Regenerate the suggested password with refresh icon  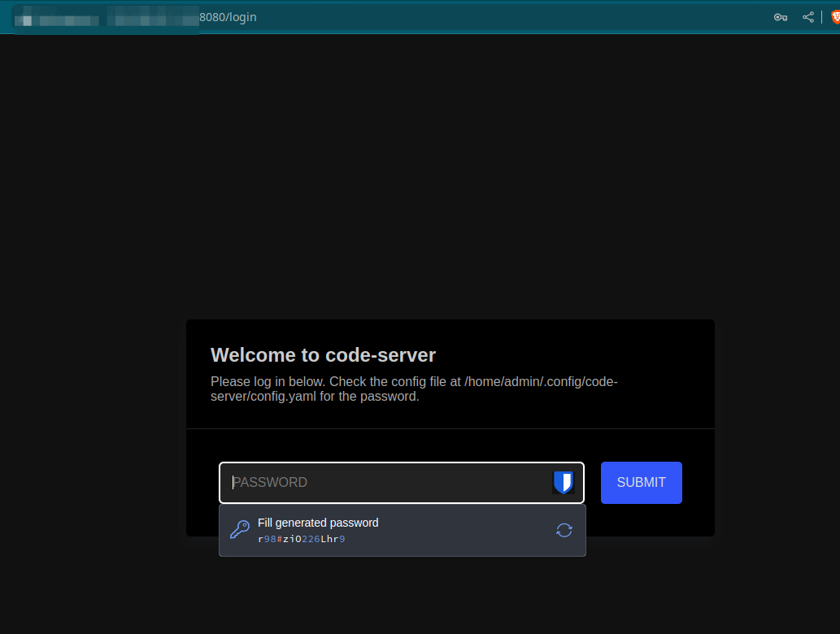tap(564, 530)
